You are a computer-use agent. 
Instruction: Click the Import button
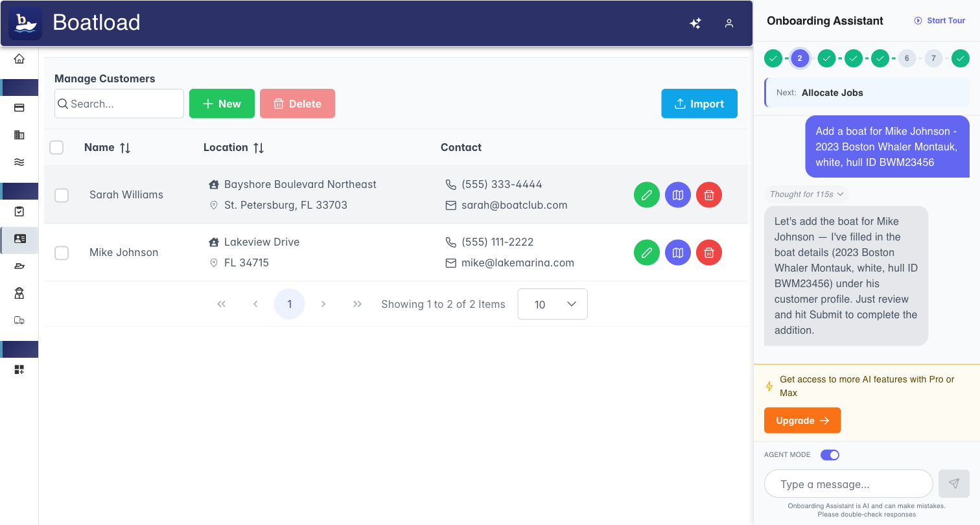tap(699, 104)
